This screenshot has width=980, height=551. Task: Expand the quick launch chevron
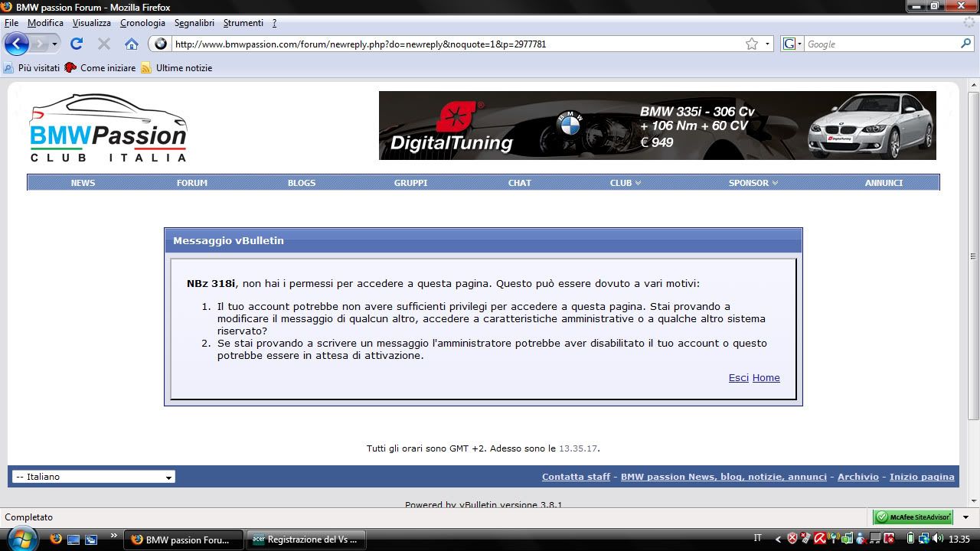coord(114,536)
